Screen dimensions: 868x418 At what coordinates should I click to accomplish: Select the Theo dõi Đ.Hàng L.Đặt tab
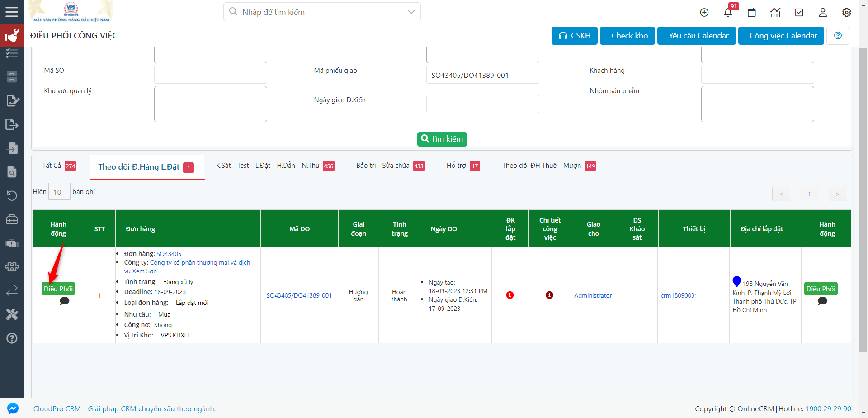(147, 167)
